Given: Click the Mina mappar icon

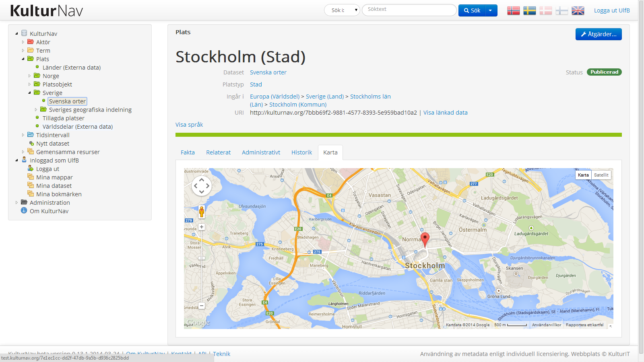Looking at the screenshot, I should coord(31,177).
